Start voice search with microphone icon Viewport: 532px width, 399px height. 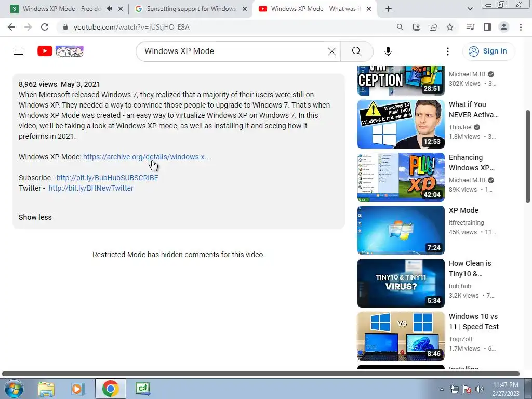click(x=388, y=51)
